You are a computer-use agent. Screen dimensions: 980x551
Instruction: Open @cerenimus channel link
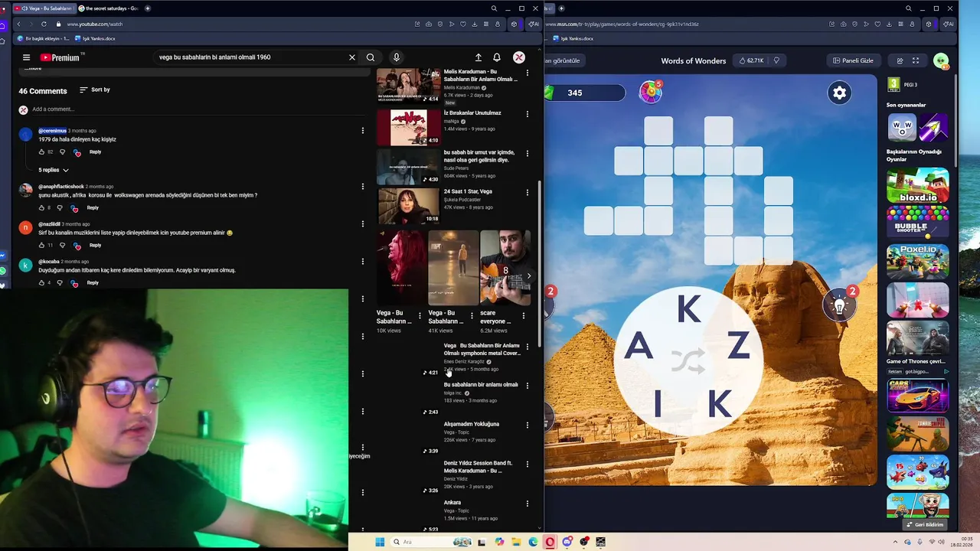(52, 131)
